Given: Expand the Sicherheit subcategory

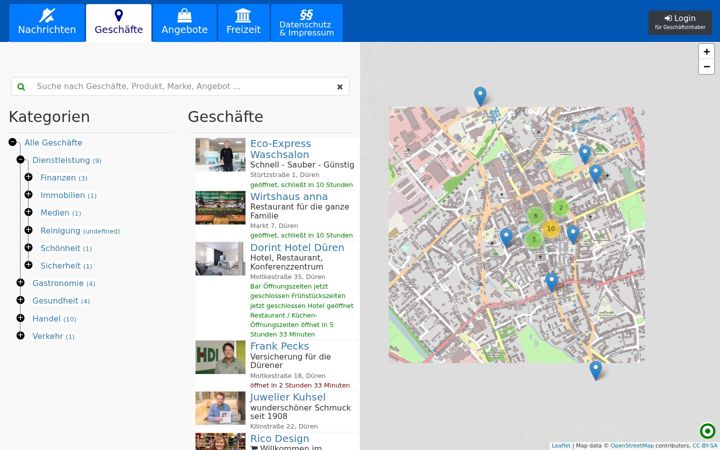Looking at the screenshot, I should coord(28,265).
